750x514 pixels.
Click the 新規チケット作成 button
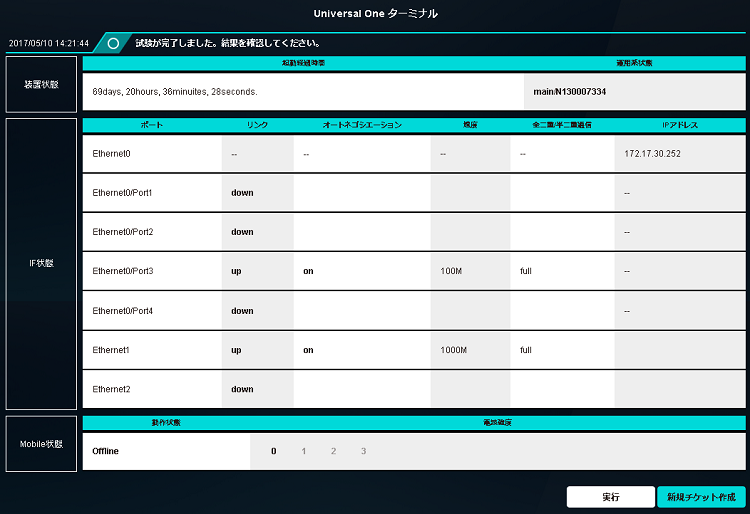coord(701,497)
